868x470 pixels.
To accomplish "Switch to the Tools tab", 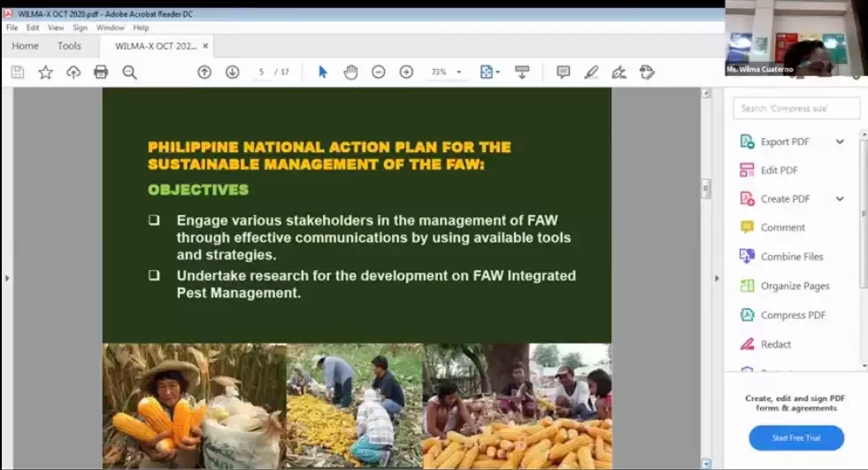I will click(69, 46).
